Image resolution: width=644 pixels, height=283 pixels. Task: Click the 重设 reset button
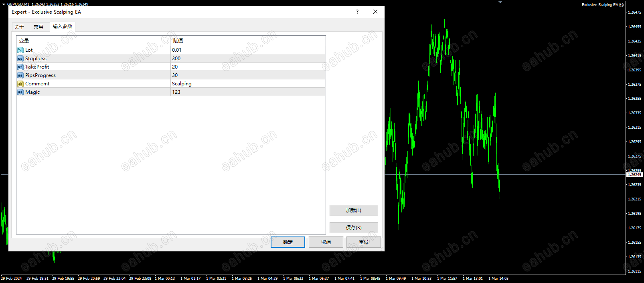pyautogui.click(x=364, y=242)
